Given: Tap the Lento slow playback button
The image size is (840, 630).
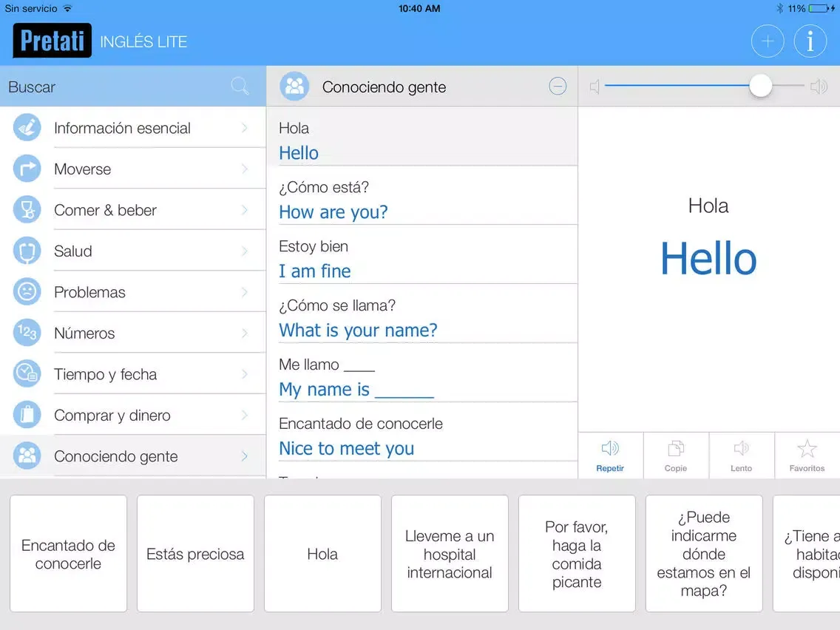Looking at the screenshot, I should click(x=742, y=455).
